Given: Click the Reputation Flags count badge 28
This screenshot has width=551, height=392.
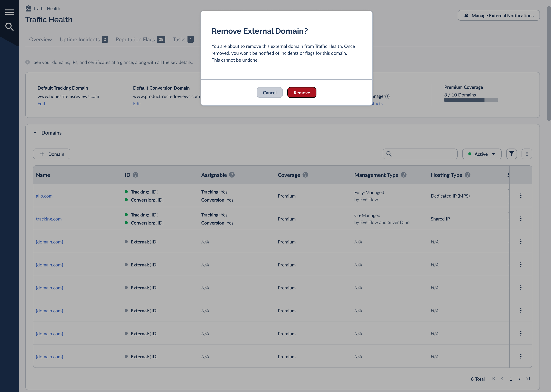Looking at the screenshot, I should 161,39.
